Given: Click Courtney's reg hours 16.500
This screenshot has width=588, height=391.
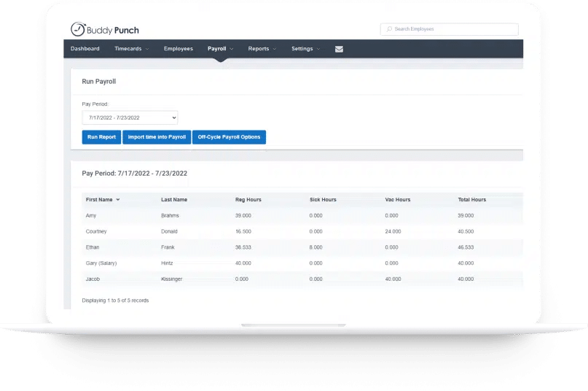Looking at the screenshot, I should point(243,231).
